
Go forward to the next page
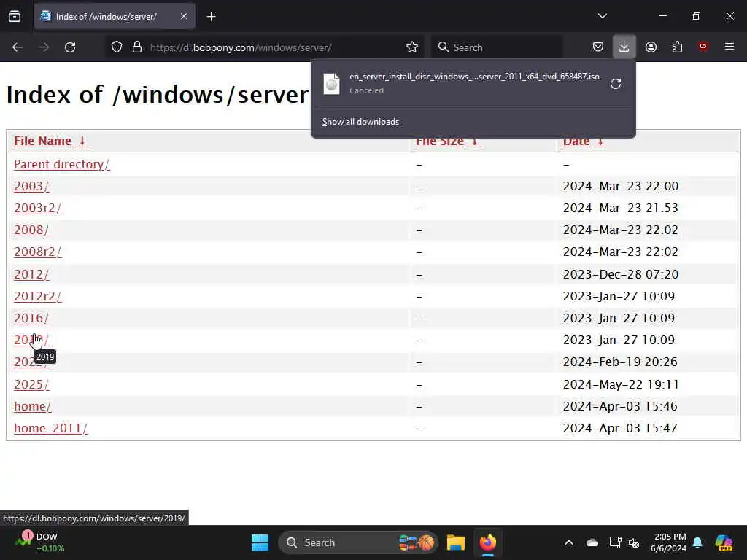point(44,47)
